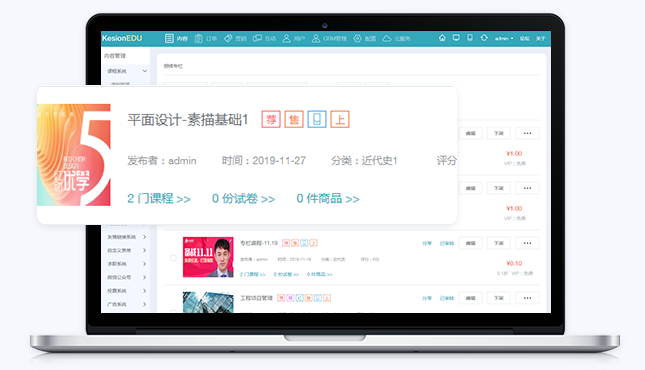Screen dimensions: 645x370
Task: Open the ··· more menu for 工程项目管理
Action: click(x=527, y=298)
